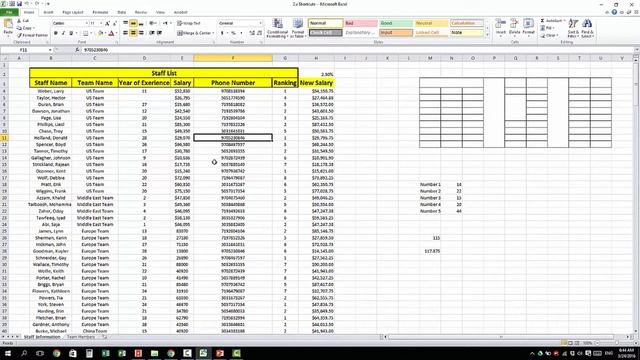Toggle Underline formatting
The image size is (640, 360).
(x=71, y=33)
